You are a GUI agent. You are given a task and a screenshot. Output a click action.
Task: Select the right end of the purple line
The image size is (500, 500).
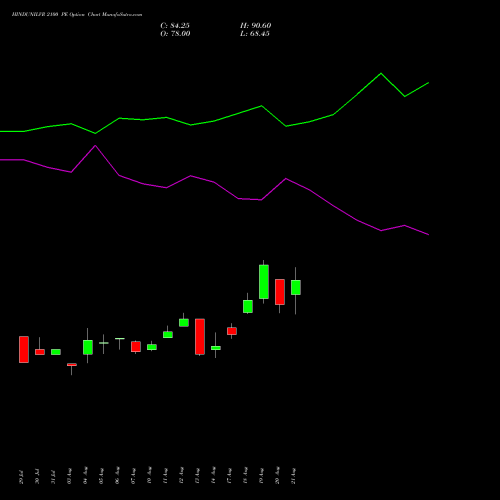coord(428,234)
